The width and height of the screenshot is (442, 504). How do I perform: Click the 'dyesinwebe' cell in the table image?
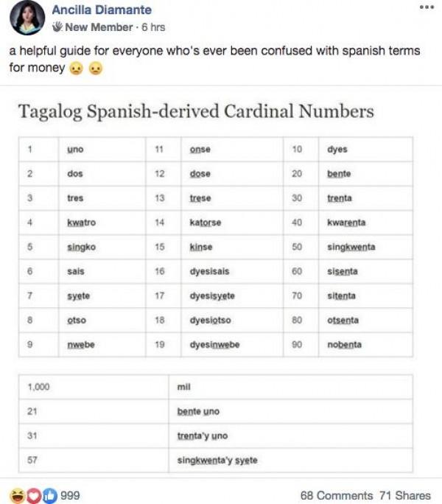pos(214,345)
